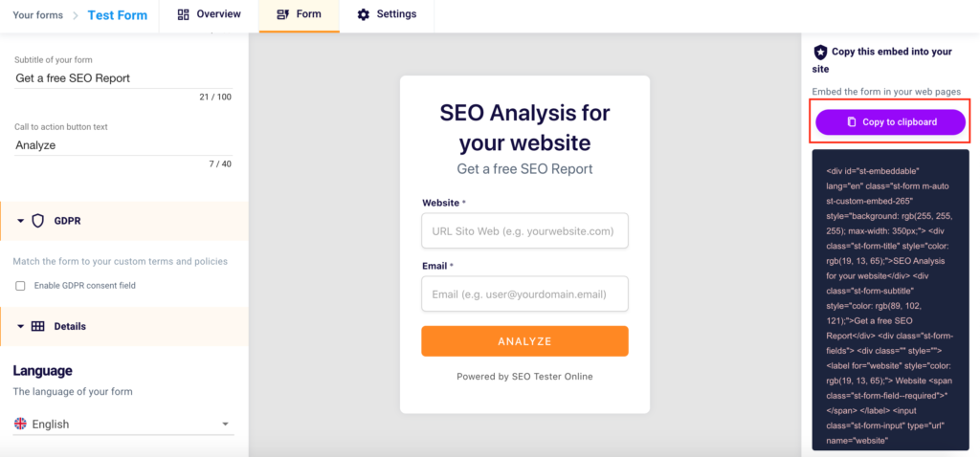980x457 pixels.
Task: Click the GDPR shield icon
Action: 38,220
